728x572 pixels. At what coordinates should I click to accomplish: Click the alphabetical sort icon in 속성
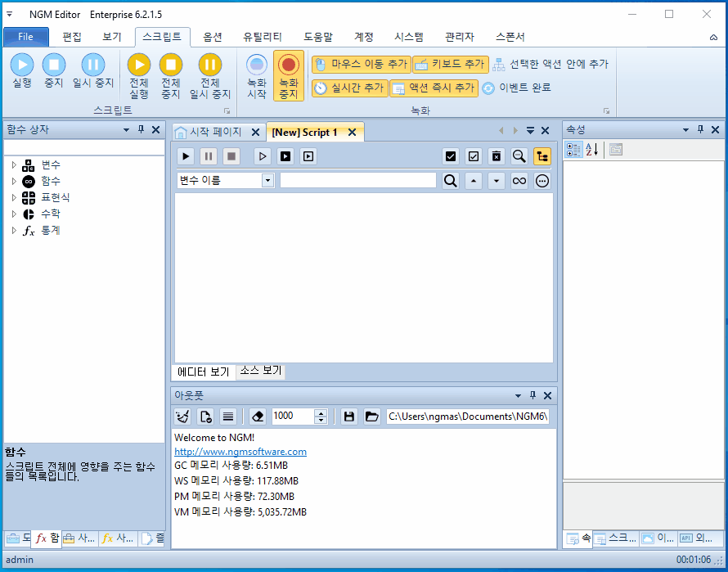592,150
